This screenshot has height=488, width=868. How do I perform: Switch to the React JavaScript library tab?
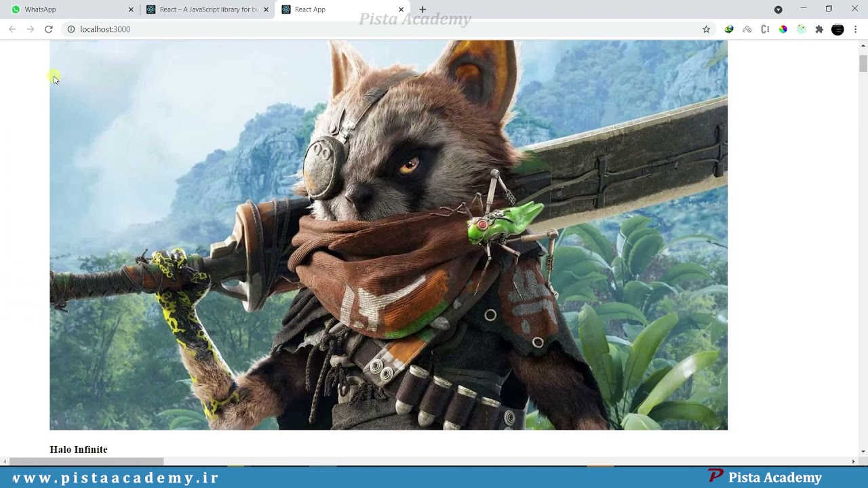click(x=207, y=9)
